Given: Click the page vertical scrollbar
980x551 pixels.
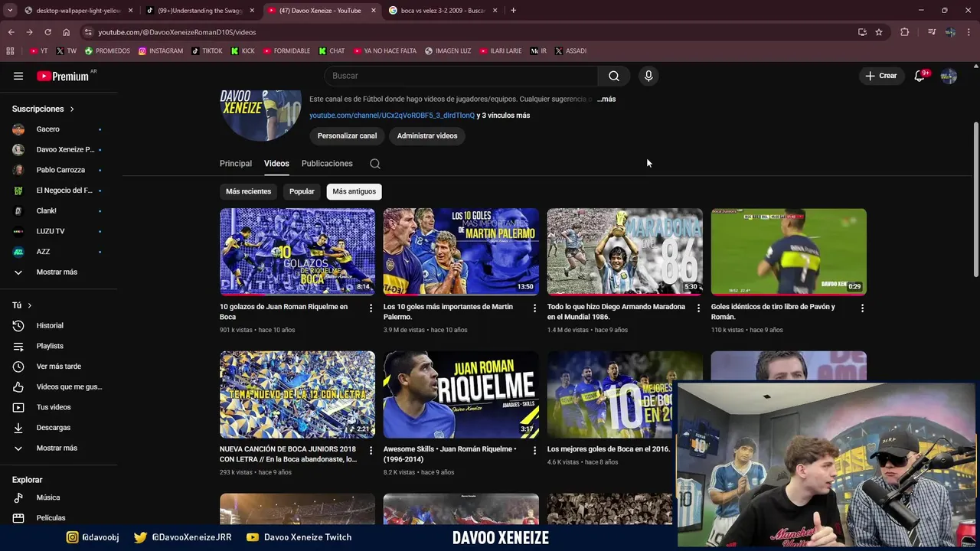Looking at the screenshot, I should [975, 199].
